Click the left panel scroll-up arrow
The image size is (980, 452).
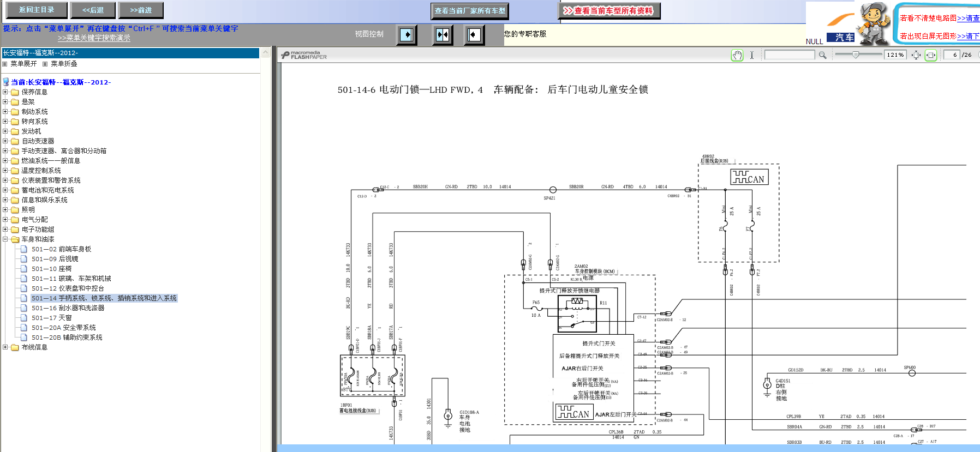coord(266,53)
